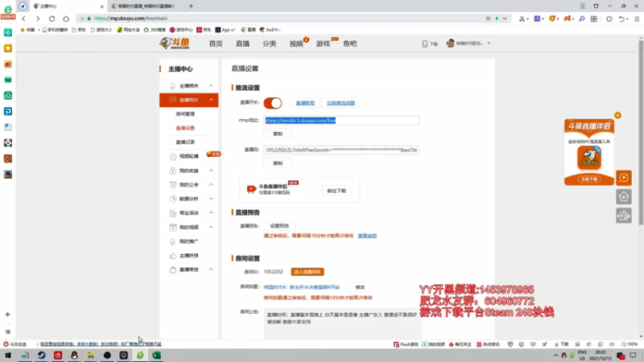Click the Douyu 斗鱼 logo
Image resolution: width=644 pixels, height=362 pixels.
pyautogui.click(x=175, y=43)
